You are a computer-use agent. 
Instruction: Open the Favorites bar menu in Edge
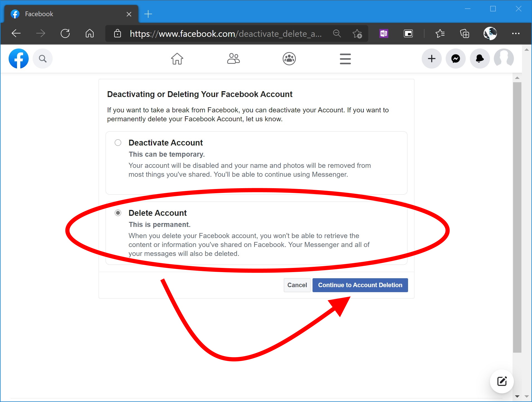pyautogui.click(x=440, y=33)
